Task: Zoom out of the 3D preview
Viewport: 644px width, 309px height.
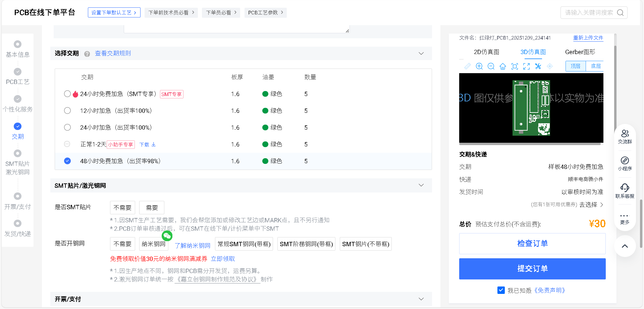Action: [491, 66]
